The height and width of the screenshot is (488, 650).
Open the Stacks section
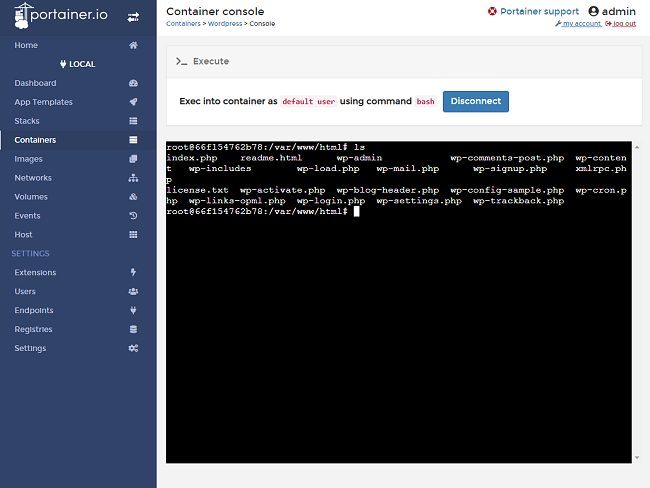click(78, 121)
